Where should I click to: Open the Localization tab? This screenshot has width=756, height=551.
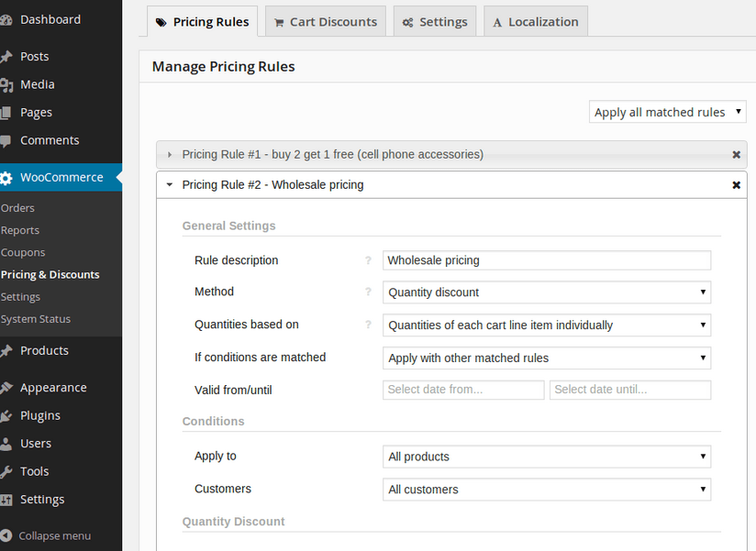pyautogui.click(x=536, y=22)
